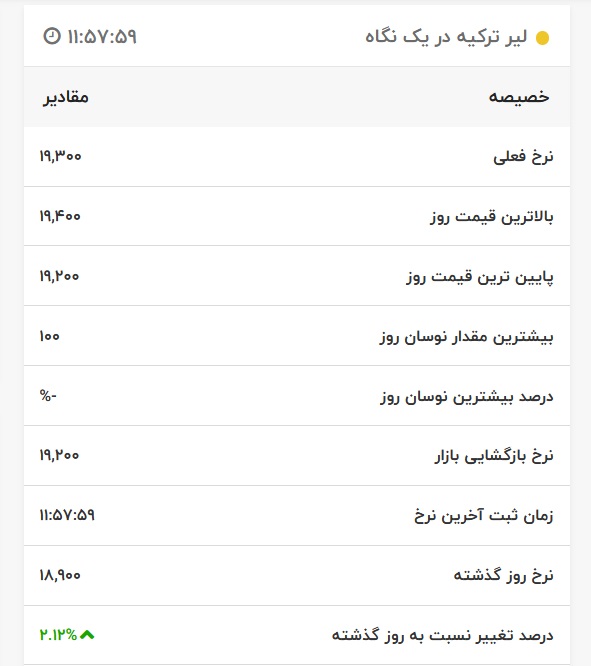This screenshot has height=666, width=591.
Task: Click the green 2.12% change value
Action: coord(58,635)
